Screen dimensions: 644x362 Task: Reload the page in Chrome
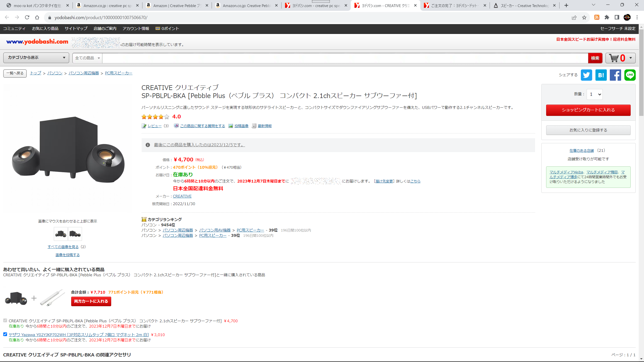27,17
